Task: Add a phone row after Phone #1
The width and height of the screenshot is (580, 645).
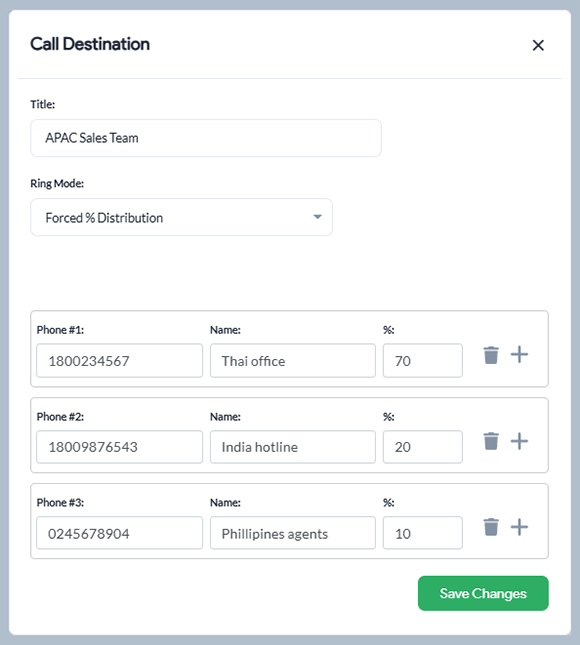Action: click(x=519, y=355)
